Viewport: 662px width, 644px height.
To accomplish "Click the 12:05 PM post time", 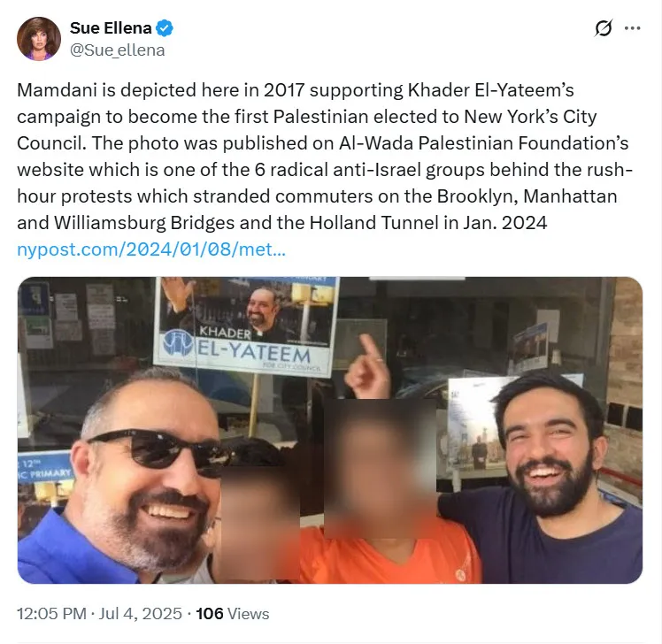I will 51,614.
